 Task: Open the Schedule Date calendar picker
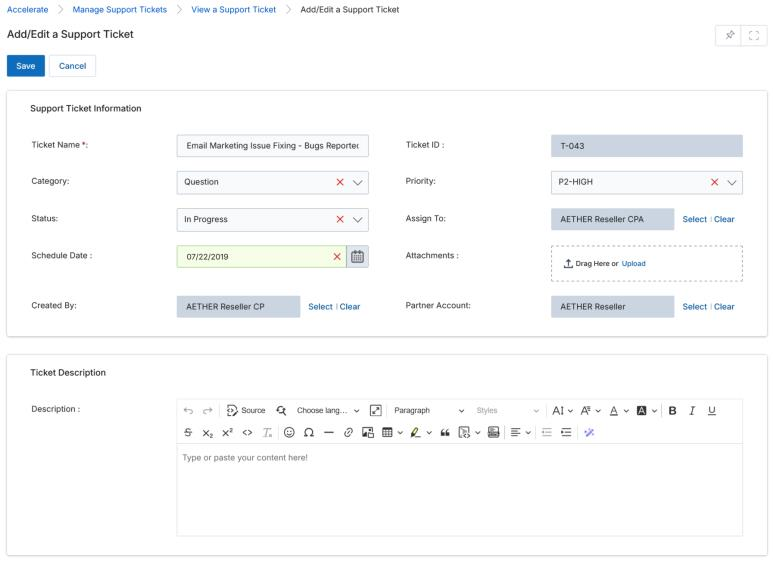(357, 257)
